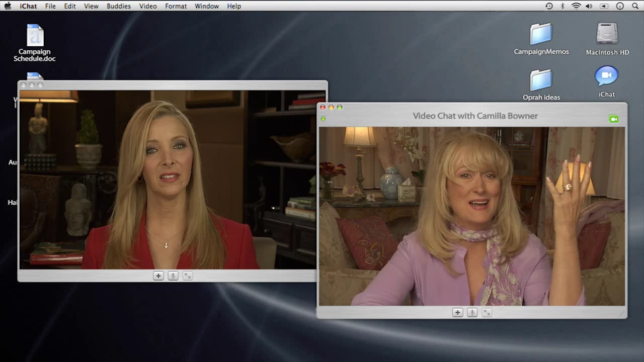Minimize the Camilla Bowner video chat window
The image size is (644, 362).
point(331,107)
